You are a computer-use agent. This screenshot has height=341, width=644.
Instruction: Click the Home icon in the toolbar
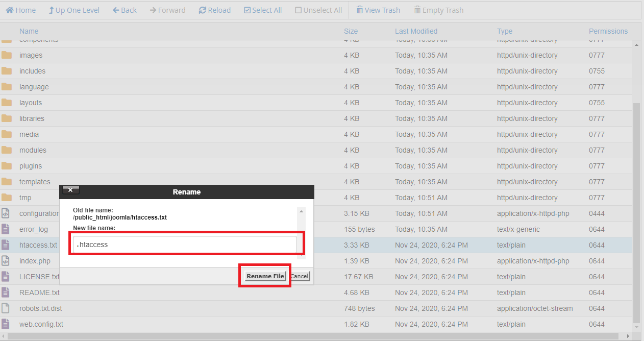point(20,10)
